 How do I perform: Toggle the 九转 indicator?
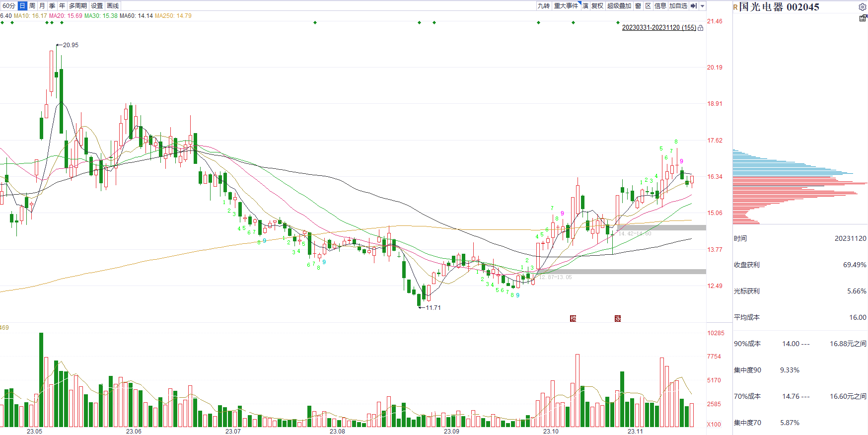click(x=543, y=6)
